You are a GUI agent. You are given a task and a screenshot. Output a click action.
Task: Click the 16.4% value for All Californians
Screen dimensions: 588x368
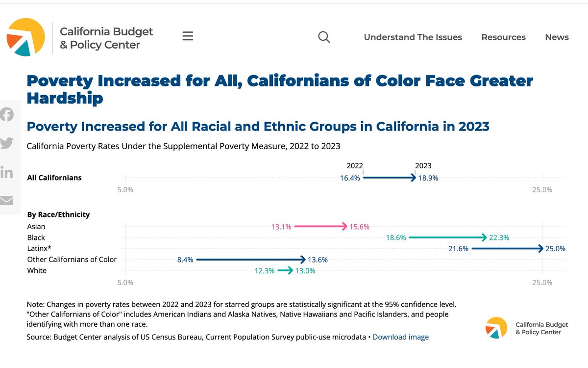350,178
